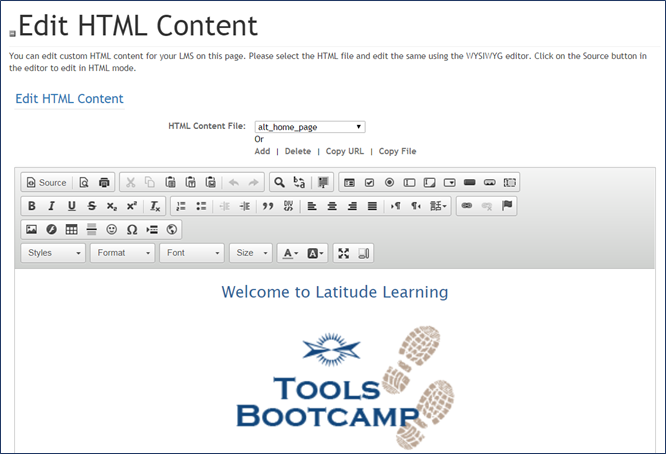Toggle Subscript formatting

tap(112, 206)
